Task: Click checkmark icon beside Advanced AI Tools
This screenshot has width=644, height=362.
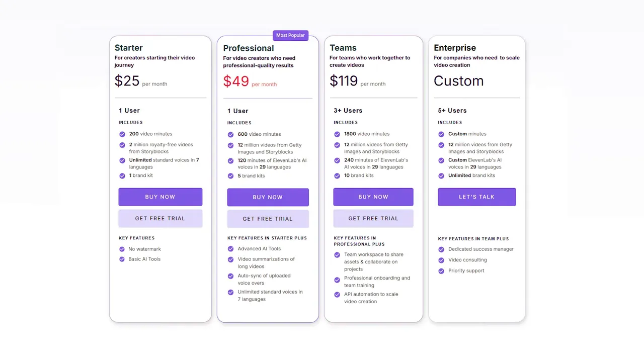Action: point(230,249)
